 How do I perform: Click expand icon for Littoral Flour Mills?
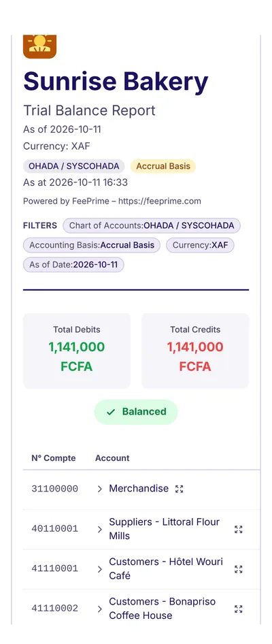point(239,529)
